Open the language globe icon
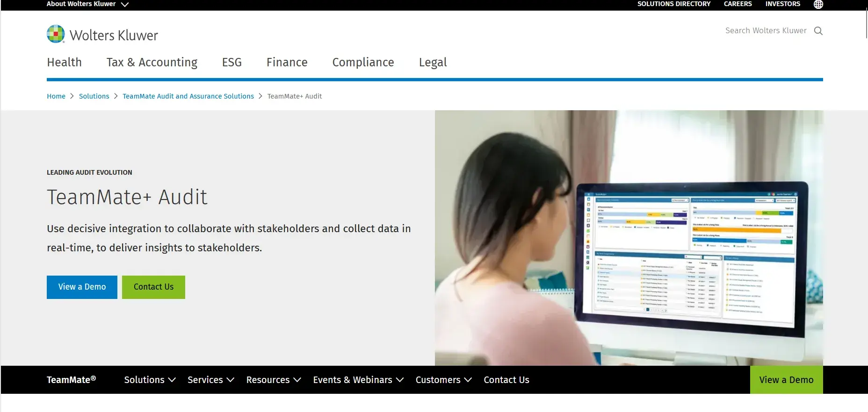868x412 pixels. coord(818,4)
